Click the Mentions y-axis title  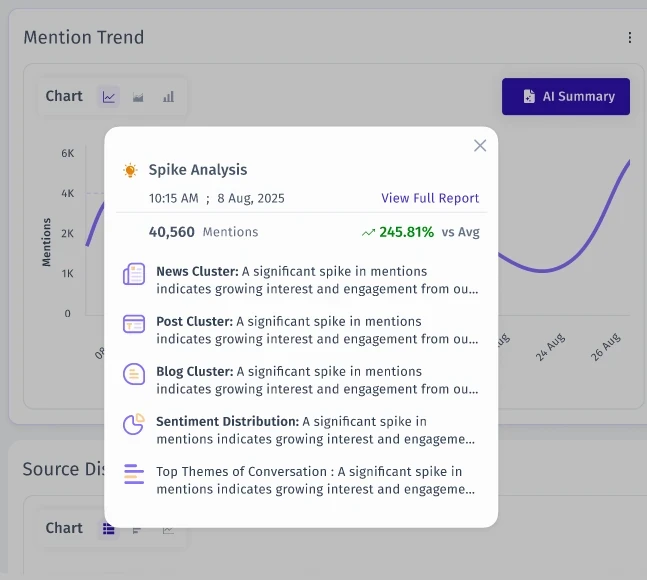(x=46, y=242)
